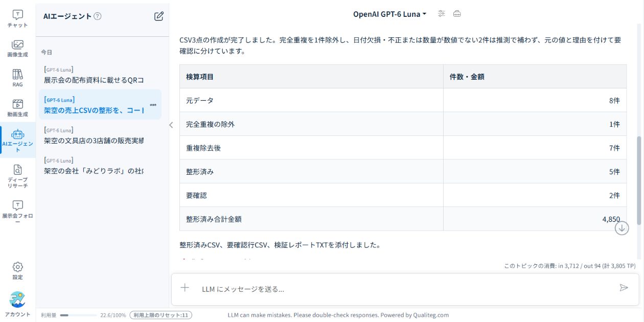The width and height of the screenshot is (644, 322).
Task: Click the 今日 date group label
Action: pyautogui.click(x=47, y=52)
